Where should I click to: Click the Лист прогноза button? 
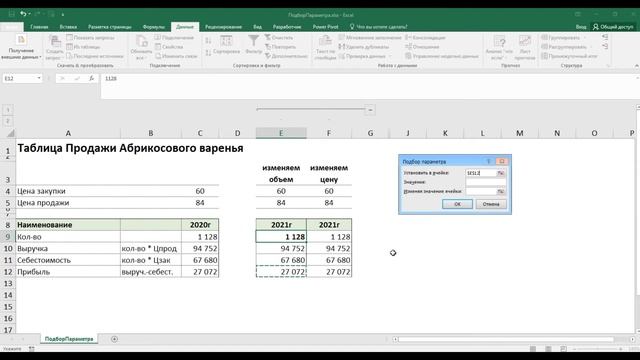[x=524, y=48]
